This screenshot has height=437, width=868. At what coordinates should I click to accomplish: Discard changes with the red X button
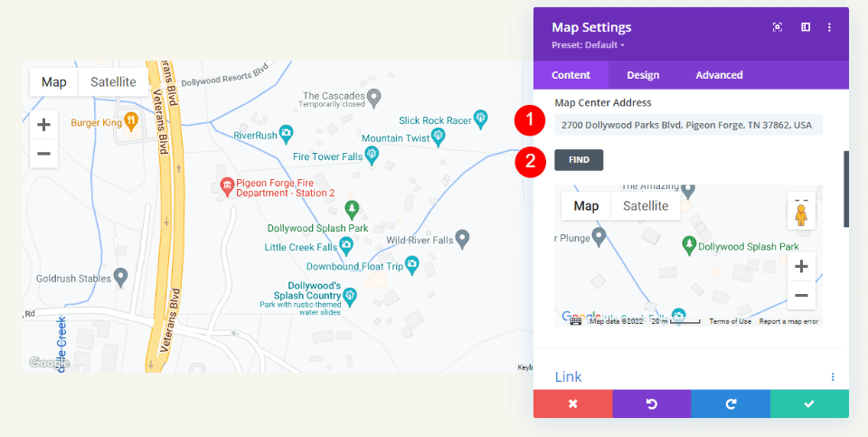tap(573, 404)
